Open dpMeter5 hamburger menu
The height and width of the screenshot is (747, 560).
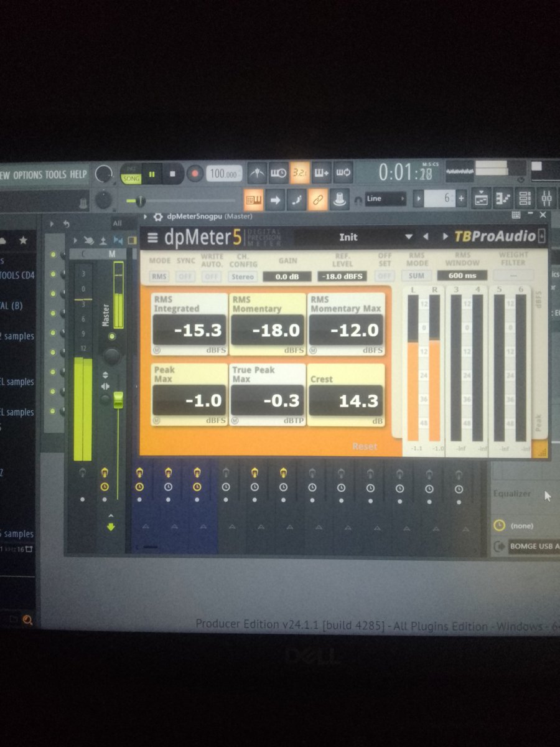(x=152, y=237)
